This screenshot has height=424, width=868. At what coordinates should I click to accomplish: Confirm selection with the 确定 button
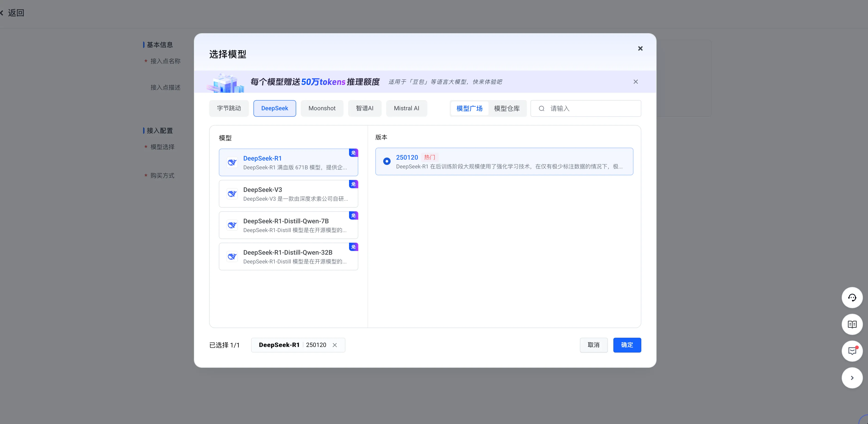point(627,345)
